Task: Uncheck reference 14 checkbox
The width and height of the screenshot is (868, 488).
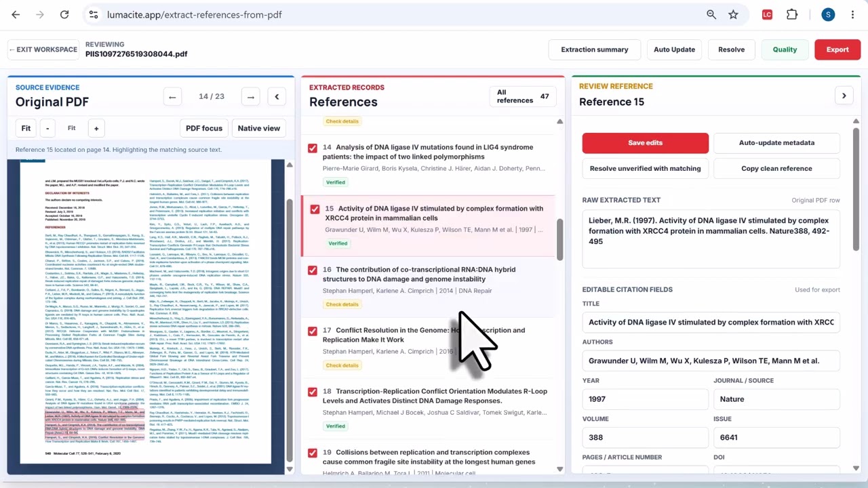Action: (313, 148)
